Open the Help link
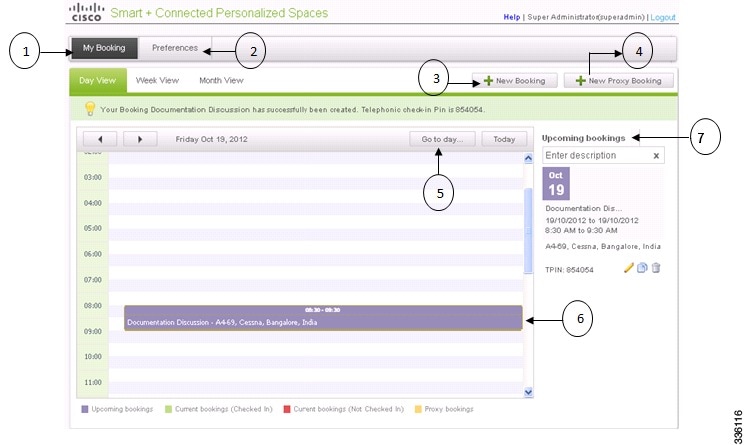747x445 pixels. 512,17
